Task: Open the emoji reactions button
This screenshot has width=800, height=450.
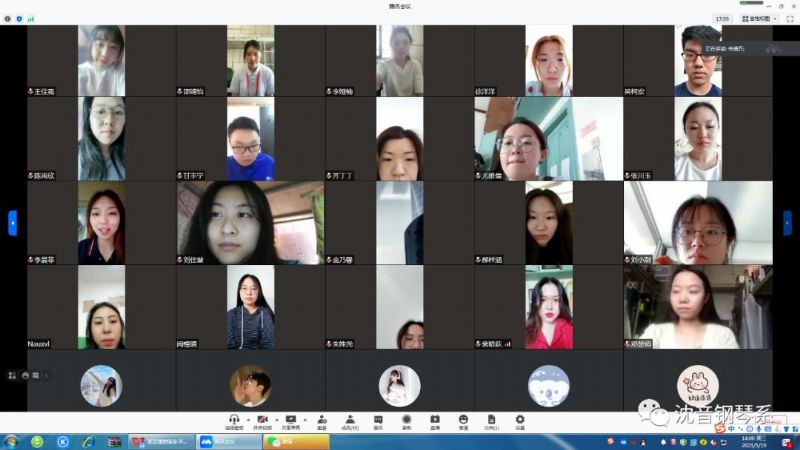Action: point(463,420)
